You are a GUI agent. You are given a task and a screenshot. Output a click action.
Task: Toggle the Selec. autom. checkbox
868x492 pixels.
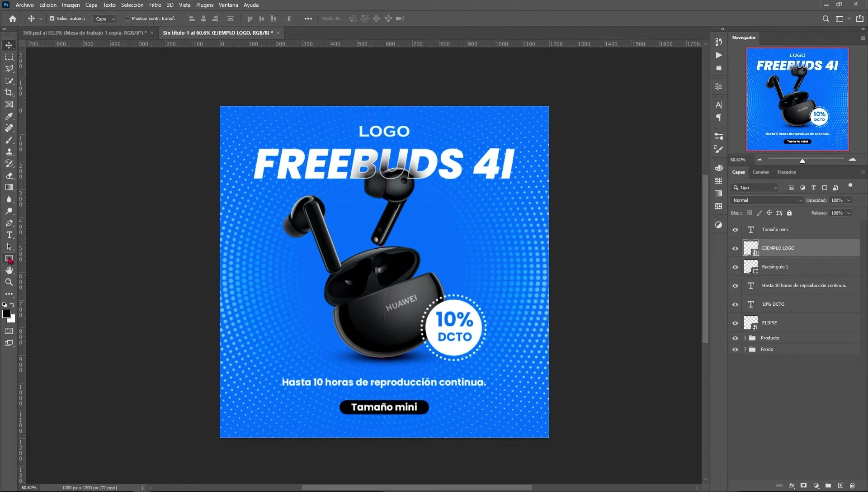[x=52, y=19]
